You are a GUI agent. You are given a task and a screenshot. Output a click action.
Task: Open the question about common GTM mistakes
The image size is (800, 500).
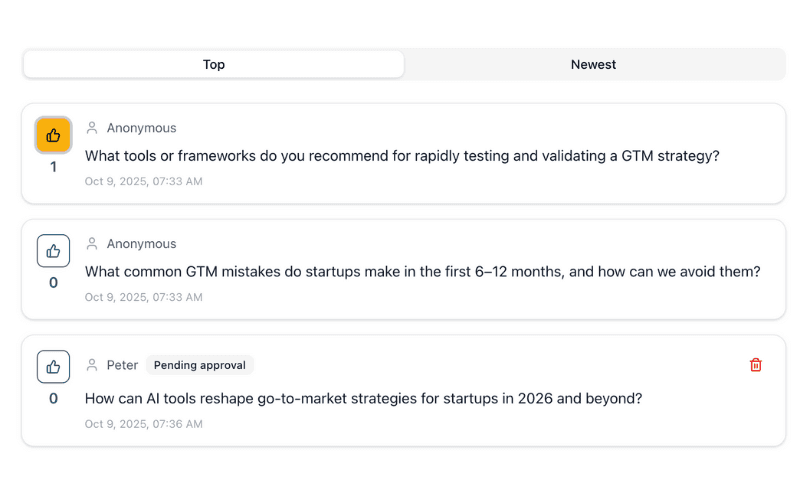coord(422,272)
